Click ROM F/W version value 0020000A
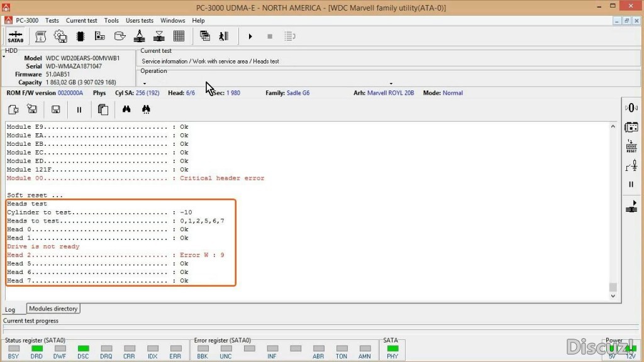 tap(70, 93)
